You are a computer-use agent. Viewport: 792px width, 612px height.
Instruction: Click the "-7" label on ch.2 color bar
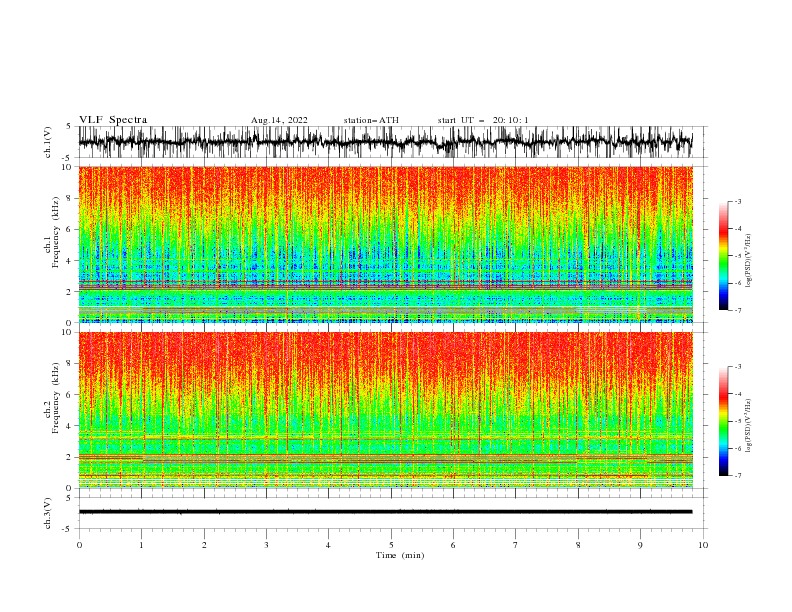pyautogui.click(x=737, y=476)
